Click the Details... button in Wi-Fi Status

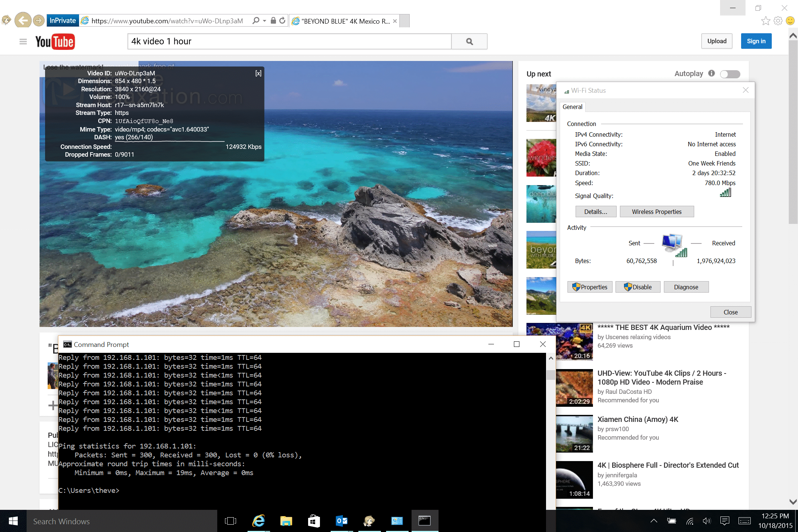596,212
